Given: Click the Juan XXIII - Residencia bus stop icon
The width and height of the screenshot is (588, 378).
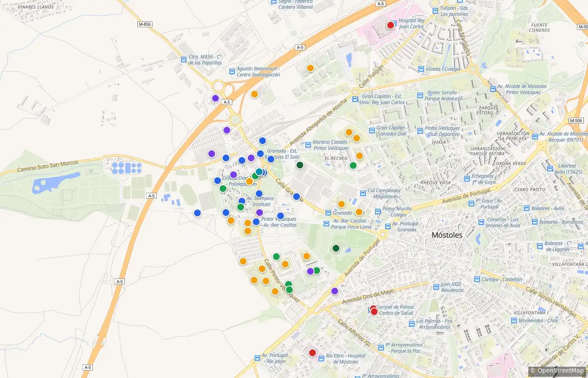Looking at the screenshot, I should pyautogui.click(x=436, y=287).
